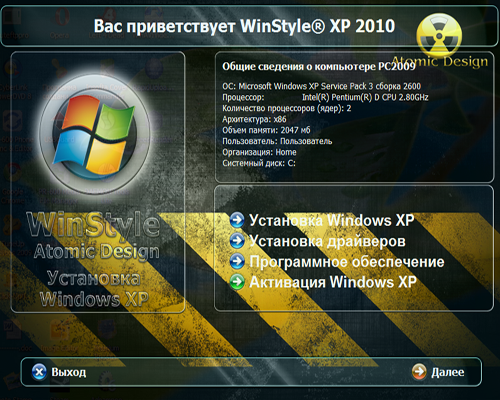Click the Atomic Design text in the header

coord(440,62)
